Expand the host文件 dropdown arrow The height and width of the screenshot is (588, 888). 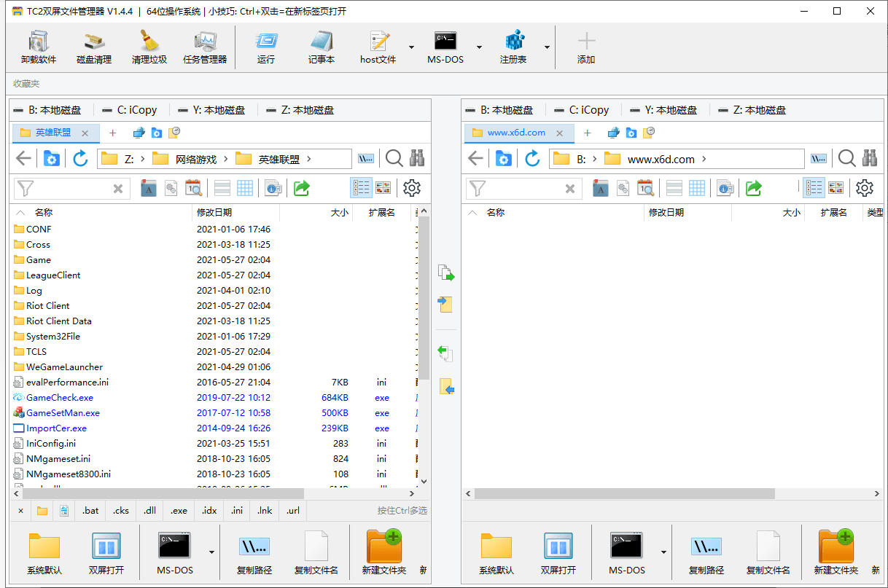coord(411,47)
